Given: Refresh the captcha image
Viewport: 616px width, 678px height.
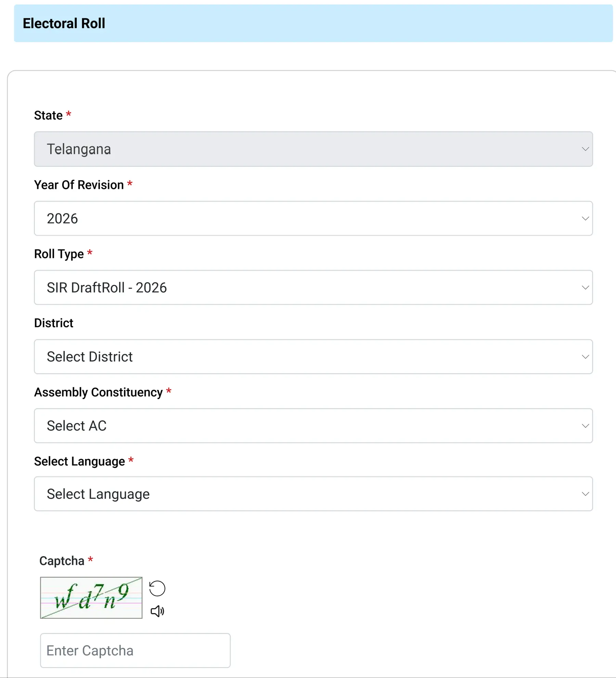Looking at the screenshot, I should pyautogui.click(x=157, y=588).
